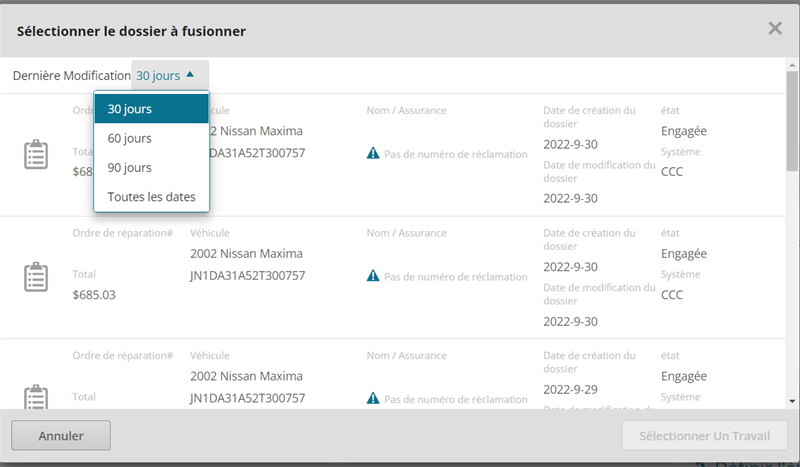Select clipboard icon of the $685.03 order
800x467 pixels.
[36, 277]
